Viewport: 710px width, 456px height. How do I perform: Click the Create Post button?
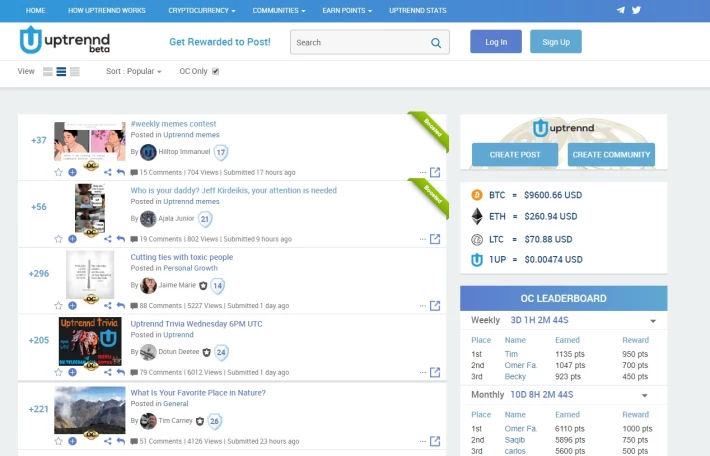click(515, 155)
